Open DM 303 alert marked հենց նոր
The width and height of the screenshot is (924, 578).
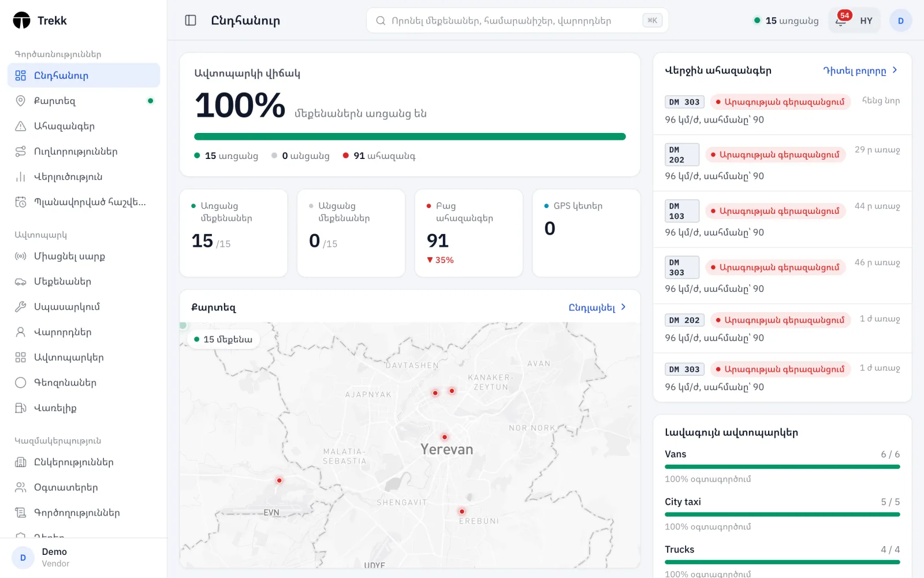point(783,110)
